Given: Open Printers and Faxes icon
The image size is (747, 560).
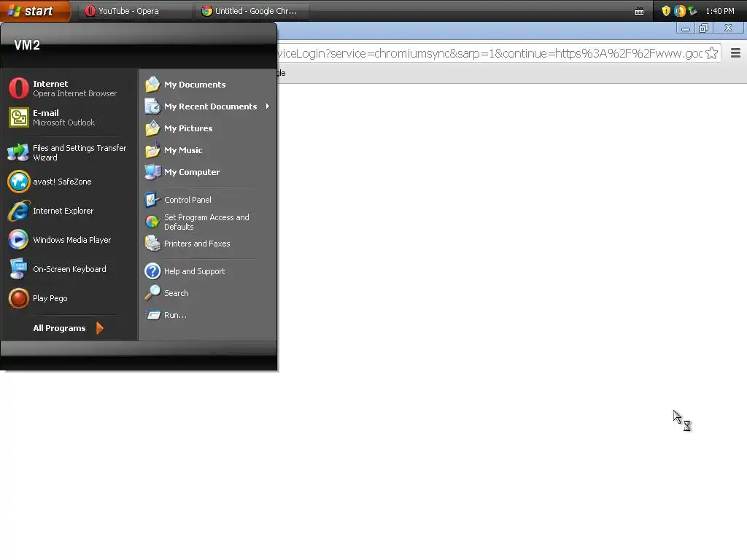Looking at the screenshot, I should (x=152, y=244).
